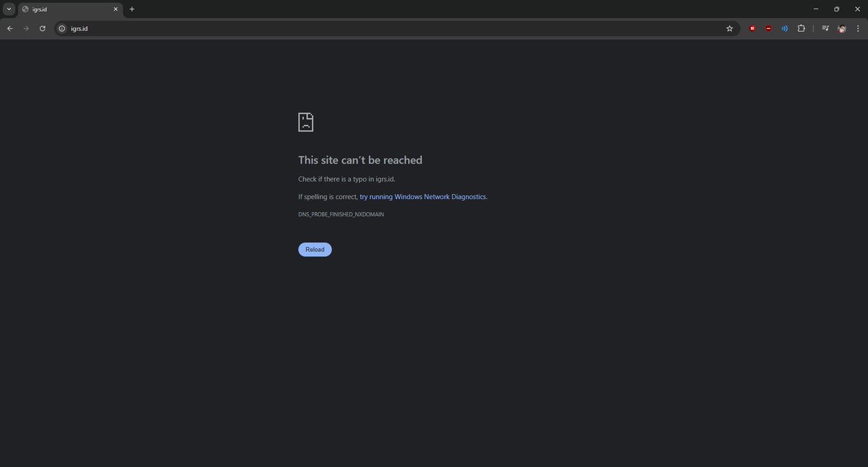
Task: Reload page with toolbar refresh icon
Action: coord(43,28)
